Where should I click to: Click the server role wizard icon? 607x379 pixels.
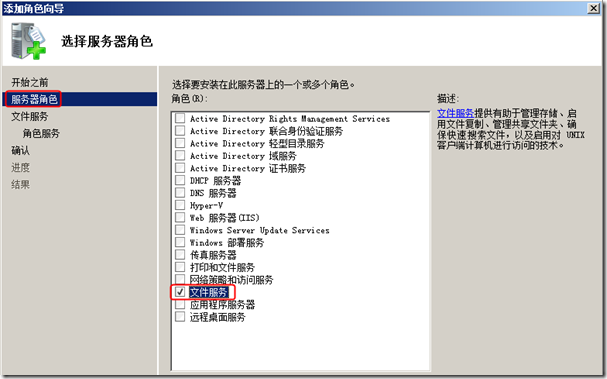tap(28, 41)
